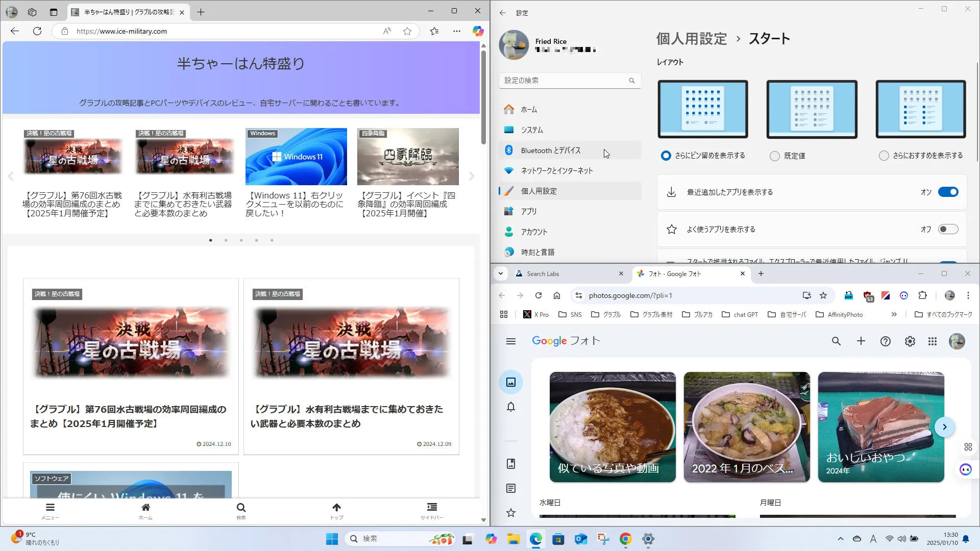Image resolution: width=980 pixels, height=551 pixels.
Task: Select さらにピン留めを表示する layout option
Action: coord(666,156)
